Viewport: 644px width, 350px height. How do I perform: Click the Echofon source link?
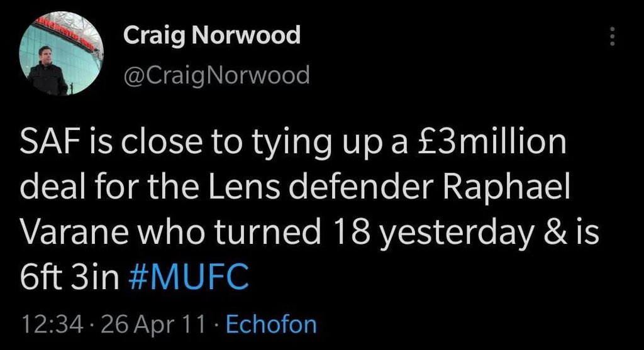pos(270,325)
